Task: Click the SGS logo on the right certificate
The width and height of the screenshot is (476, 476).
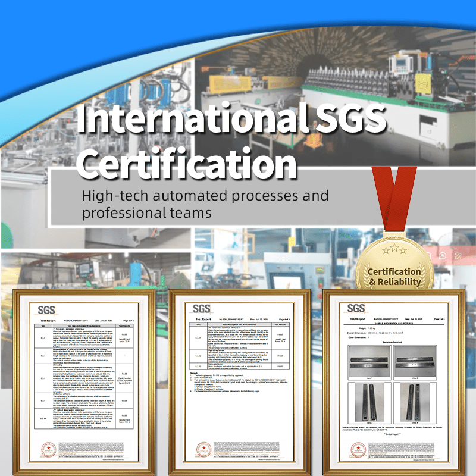Action: tap(356, 308)
